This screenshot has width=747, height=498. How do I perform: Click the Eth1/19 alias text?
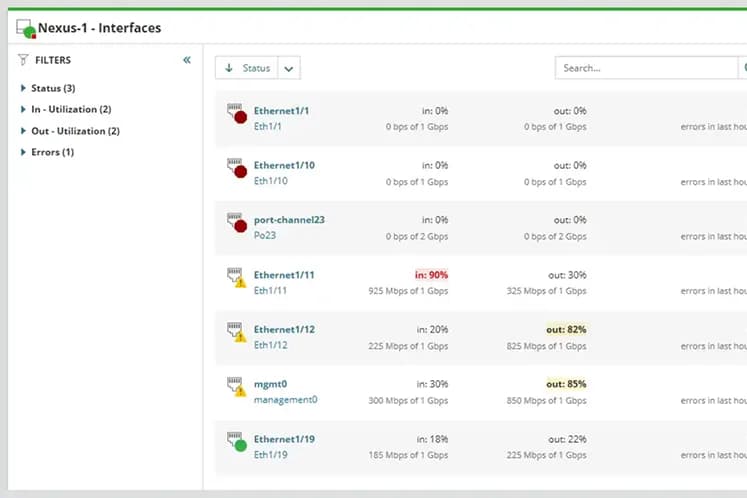pos(271,455)
